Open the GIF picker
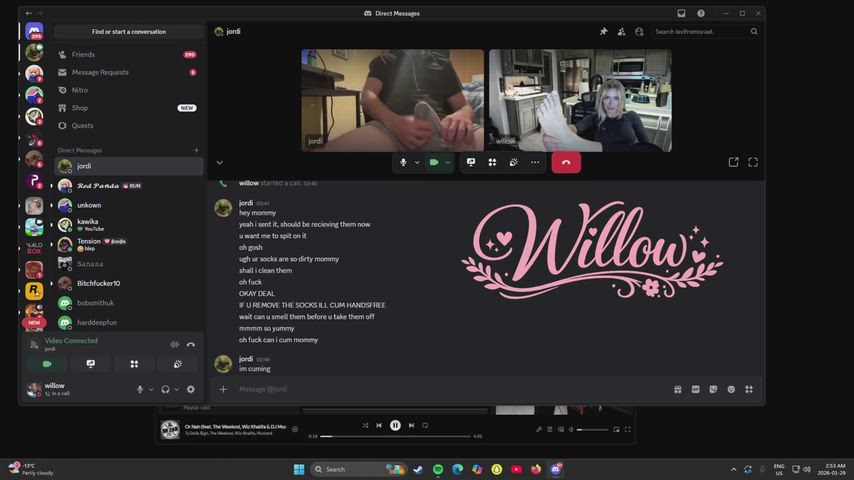854x480 pixels. (x=696, y=389)
